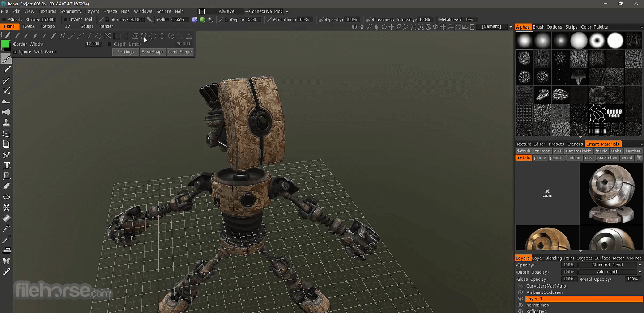Select the rust material category
644x313 pixels.
tap(589, 158)
